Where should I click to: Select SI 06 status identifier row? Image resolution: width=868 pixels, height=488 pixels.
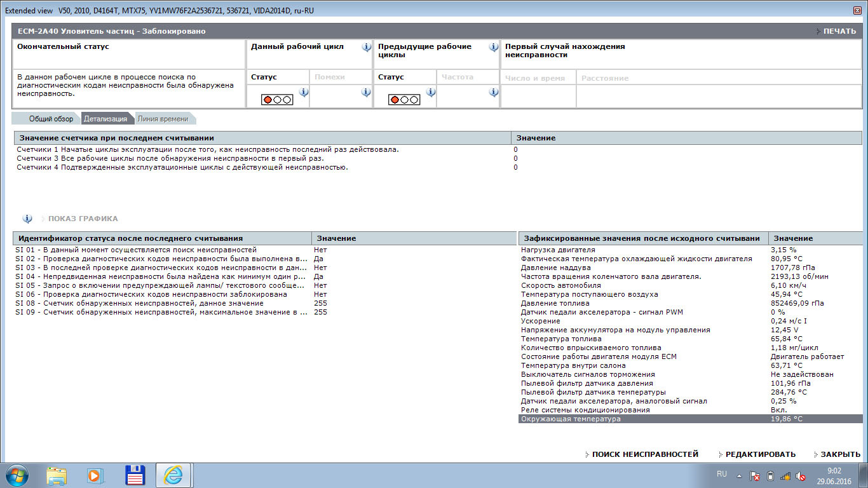point(265,294)
